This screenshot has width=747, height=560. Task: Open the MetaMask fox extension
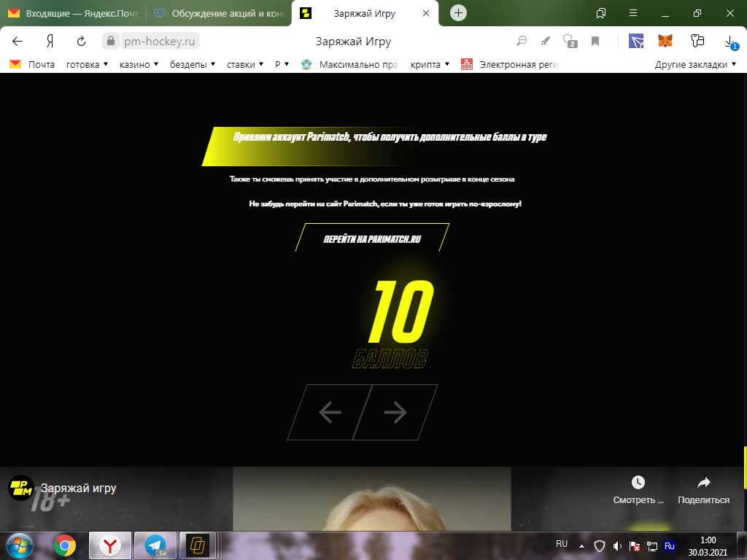pyautogui.click(x=665, y=41)
